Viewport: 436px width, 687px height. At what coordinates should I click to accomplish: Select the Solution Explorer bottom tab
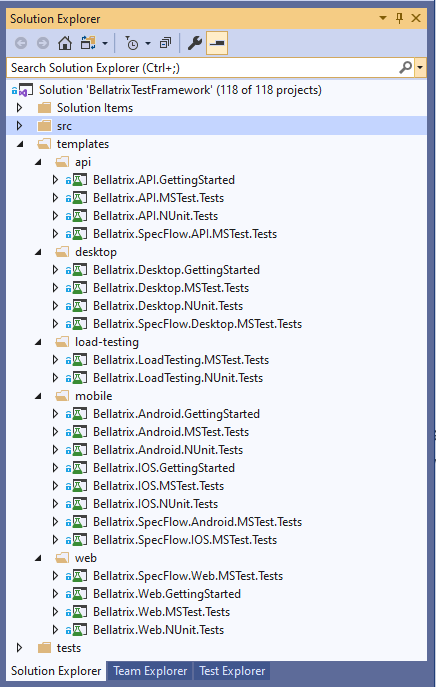point(56,671)
